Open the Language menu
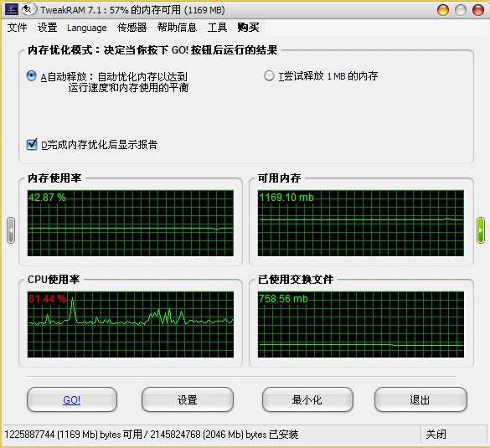 (87, 28)
